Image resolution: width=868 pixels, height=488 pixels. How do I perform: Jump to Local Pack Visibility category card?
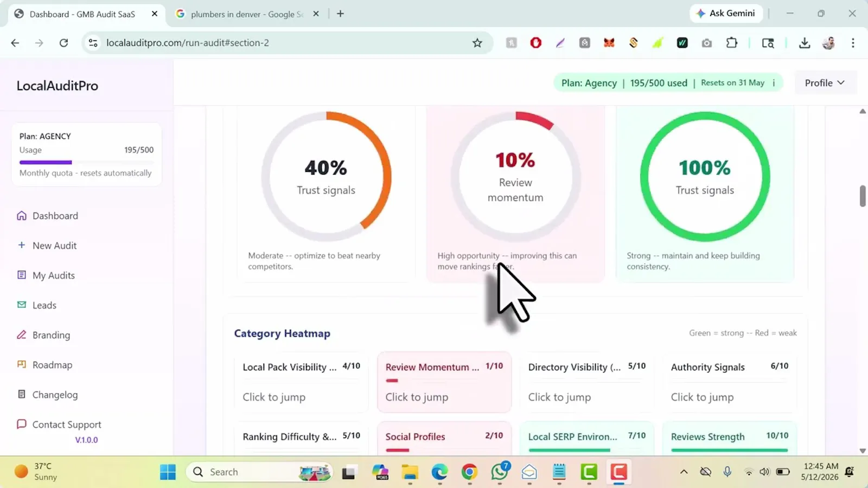[x=301, y=382]
